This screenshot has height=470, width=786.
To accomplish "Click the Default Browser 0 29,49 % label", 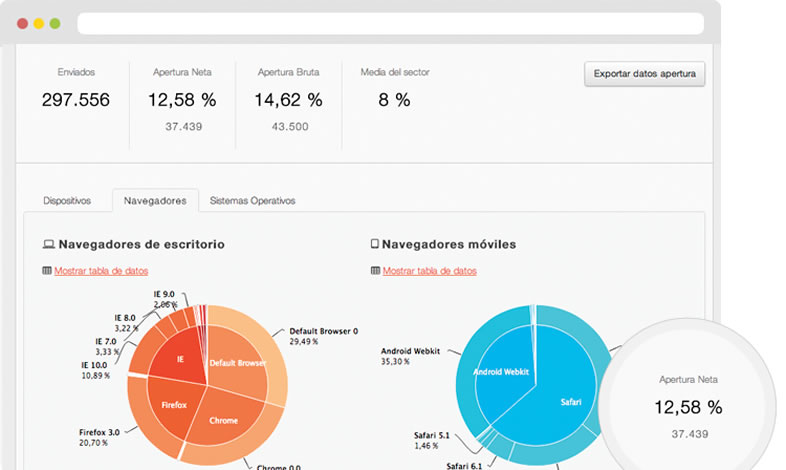I will coord(324,336).
